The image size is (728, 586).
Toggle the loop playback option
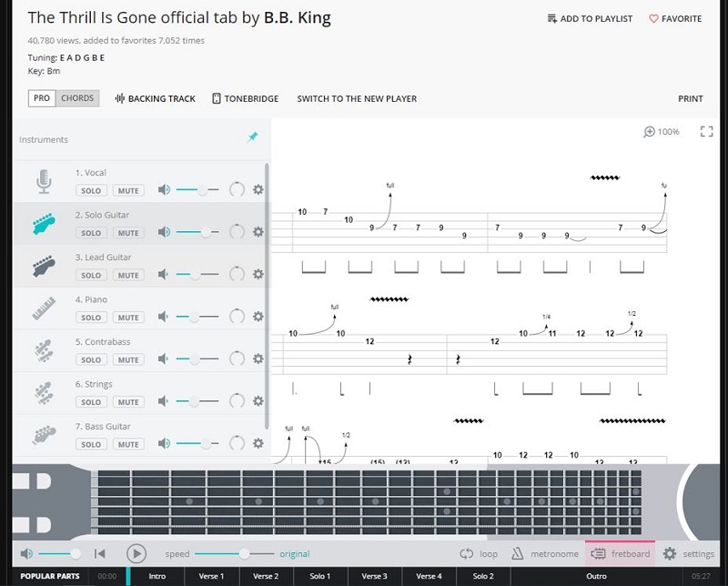pos(479,553)
